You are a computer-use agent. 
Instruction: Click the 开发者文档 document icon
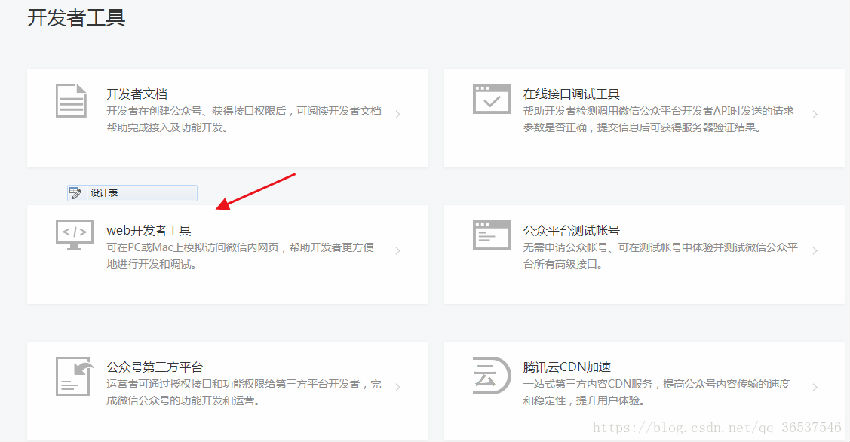(x=71, y=101)
